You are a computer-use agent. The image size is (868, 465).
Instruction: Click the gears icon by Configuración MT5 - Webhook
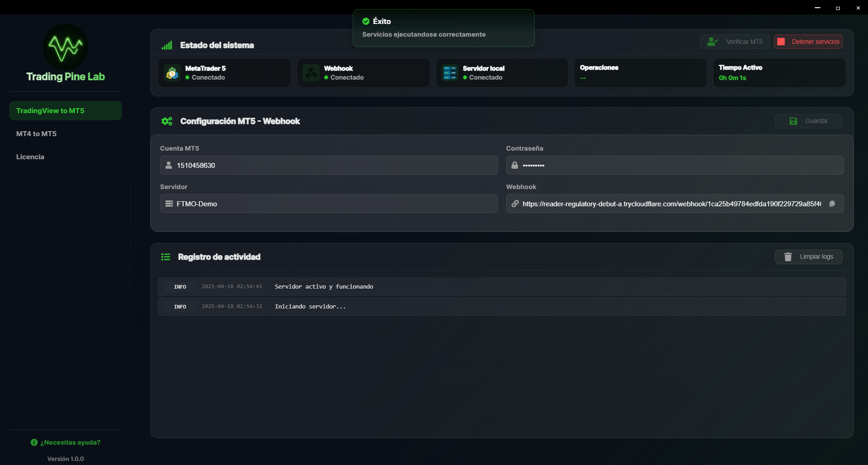[167, 121]
